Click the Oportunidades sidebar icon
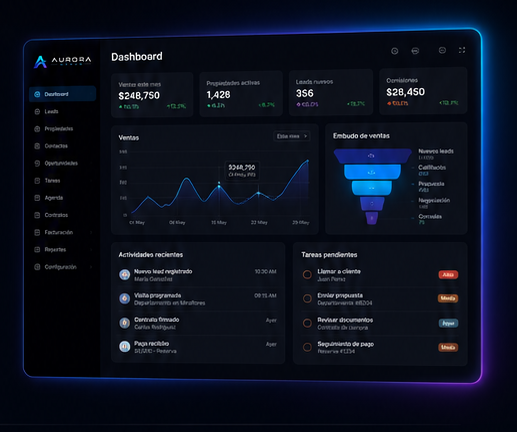The image size is (517, 432). coord(37,163)
